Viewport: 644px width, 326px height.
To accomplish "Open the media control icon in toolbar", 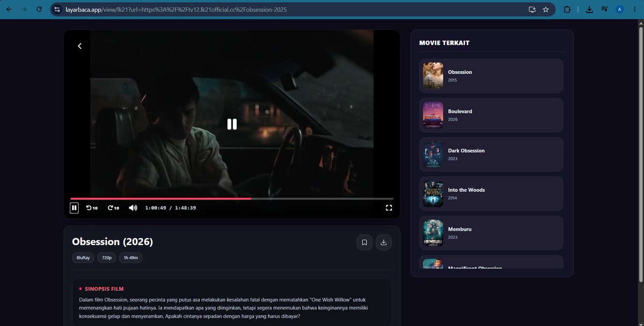I will (605, 9).
